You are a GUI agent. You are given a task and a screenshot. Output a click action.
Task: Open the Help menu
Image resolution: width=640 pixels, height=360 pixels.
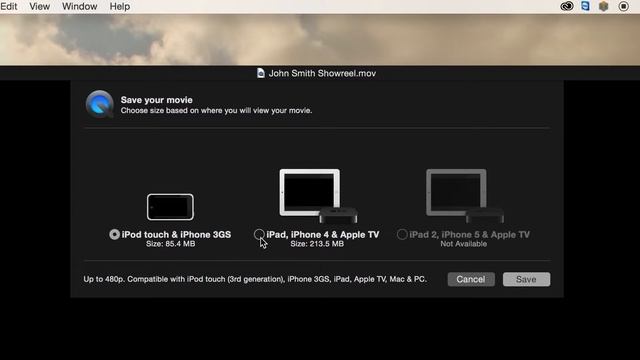coord(120,7)
